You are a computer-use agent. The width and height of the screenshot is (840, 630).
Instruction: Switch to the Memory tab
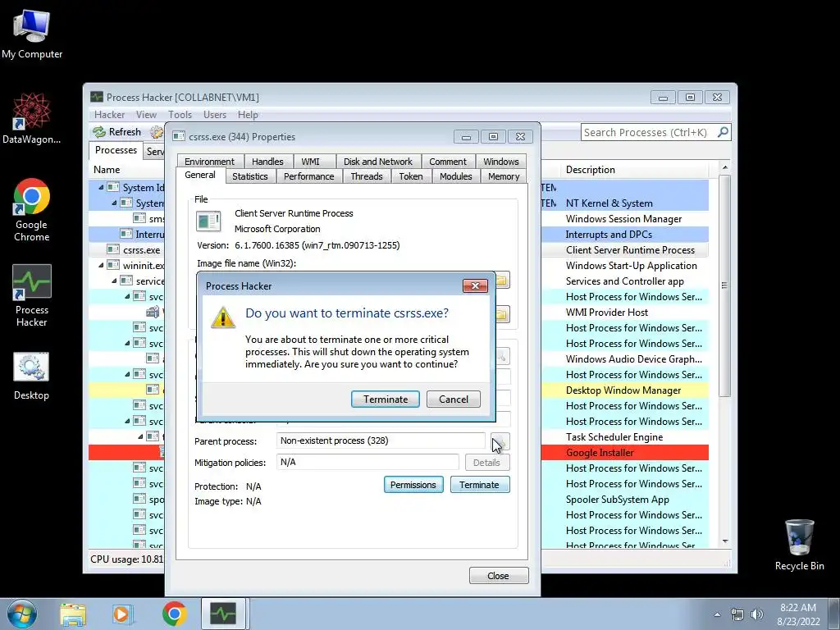click(x=504, y=176)
